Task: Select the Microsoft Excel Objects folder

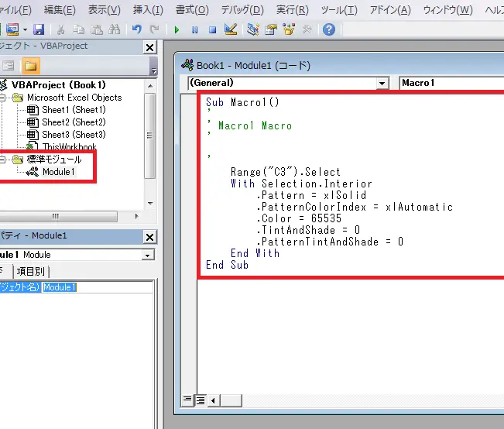Action: point(74,98)
